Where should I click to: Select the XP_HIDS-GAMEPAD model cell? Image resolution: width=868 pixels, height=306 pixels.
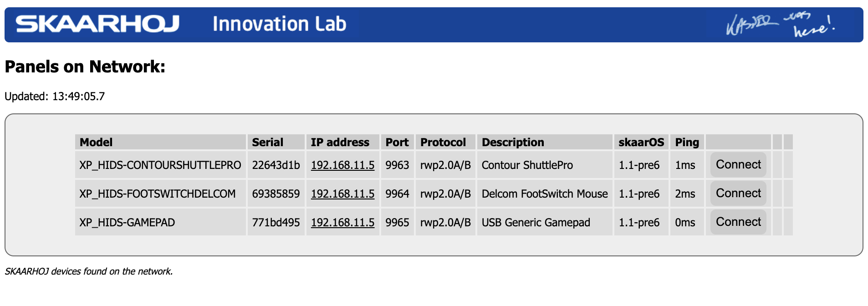click(160, 222)
